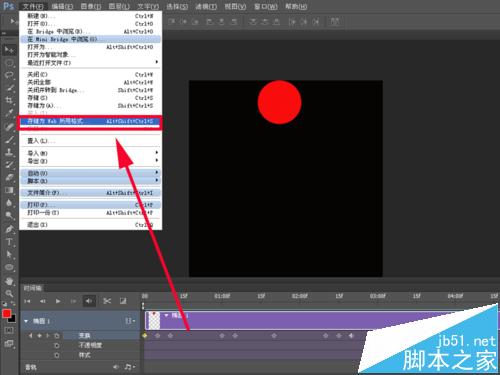The height and width of the screenshot is (375, 500).
Task: Open the 编辑 menu
Action: click(62, 6)
